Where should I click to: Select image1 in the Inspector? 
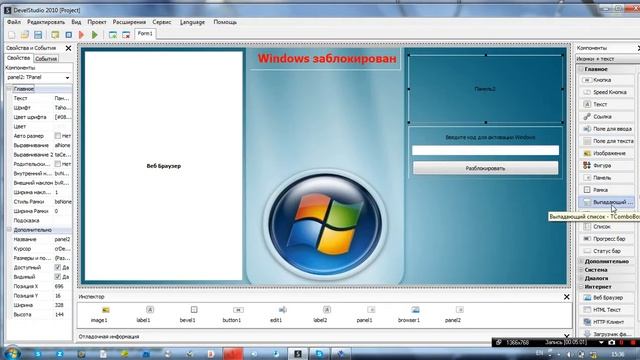click(x=99, y=314)
